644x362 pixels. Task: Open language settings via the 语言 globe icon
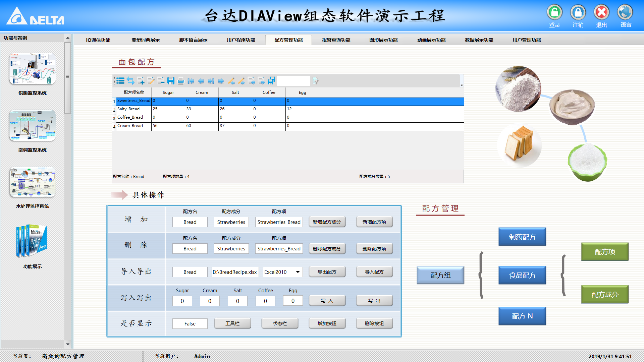click(625, 11)
